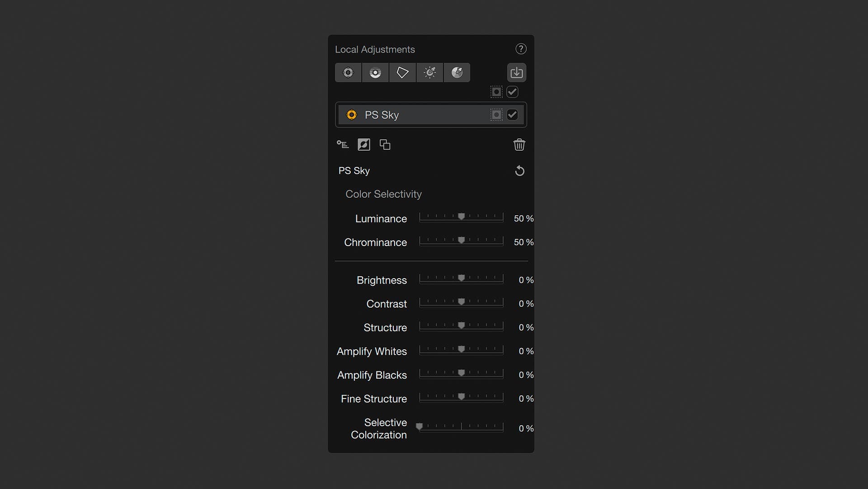Screen dimensions: 868x489
Task: Select the Control Point tool
Action: [348, 72]
